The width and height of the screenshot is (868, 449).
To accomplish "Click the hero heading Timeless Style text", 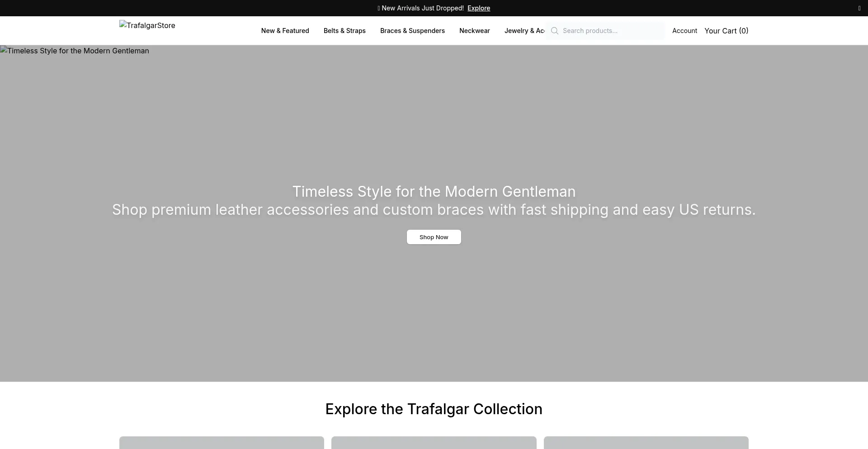I will [x=434, y=192].
